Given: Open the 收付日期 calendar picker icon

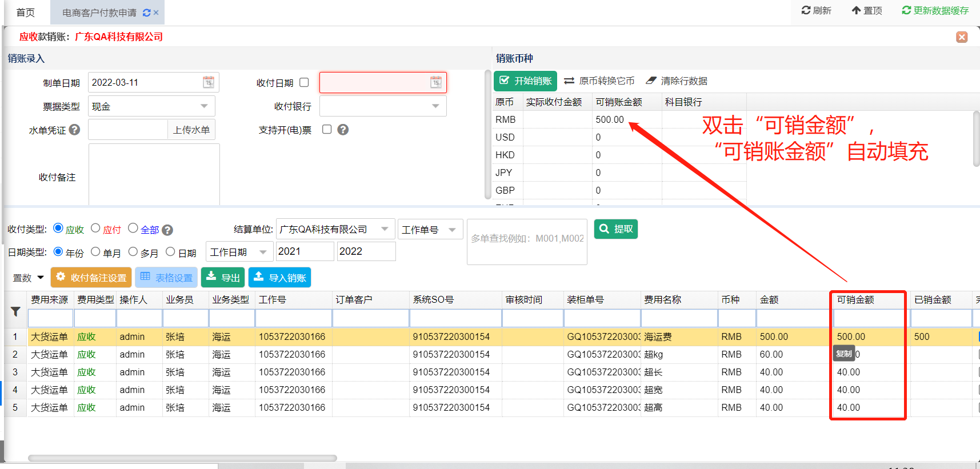Looking at the screenshot, I should click(x=436, y=82).
